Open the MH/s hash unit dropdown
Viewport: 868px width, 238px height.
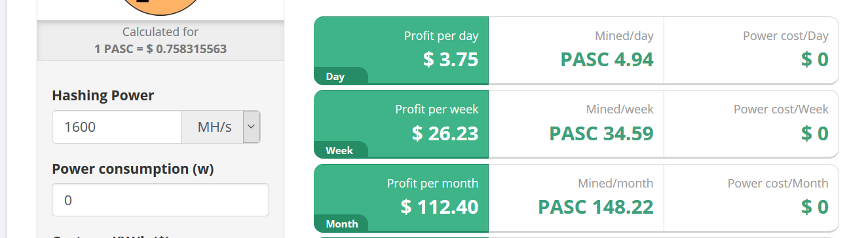[x=221, y=127]
